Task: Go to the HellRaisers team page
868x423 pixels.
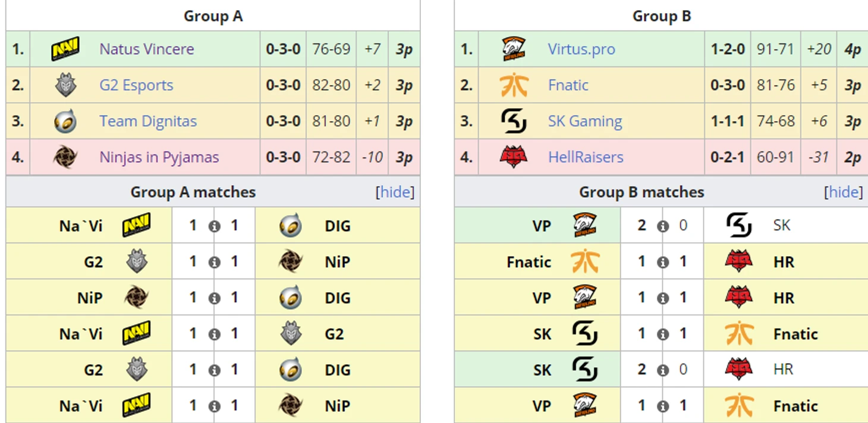Action: pos(586,157)
